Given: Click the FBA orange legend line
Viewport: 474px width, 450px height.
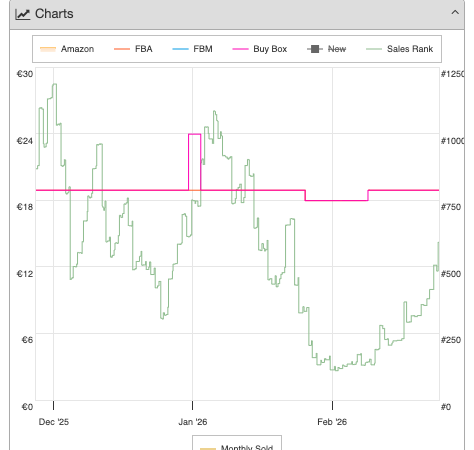Looking at the screenshot, I should 122,49.
